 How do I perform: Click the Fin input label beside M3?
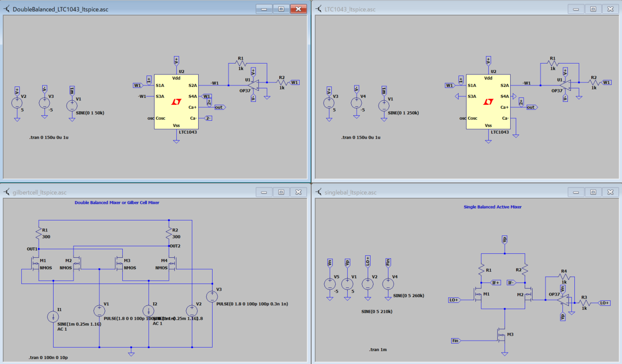pyautogui.click(x=455, y=341)
